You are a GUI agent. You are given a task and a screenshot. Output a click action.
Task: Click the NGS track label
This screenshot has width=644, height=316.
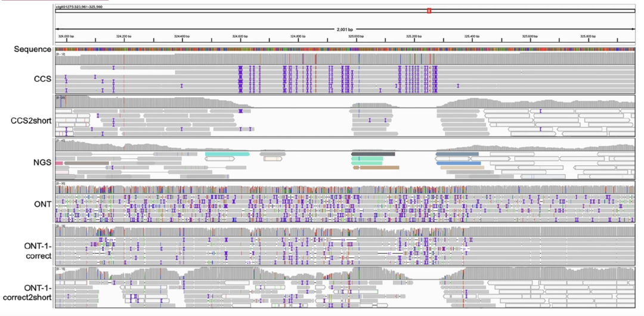tap(43, 162)
